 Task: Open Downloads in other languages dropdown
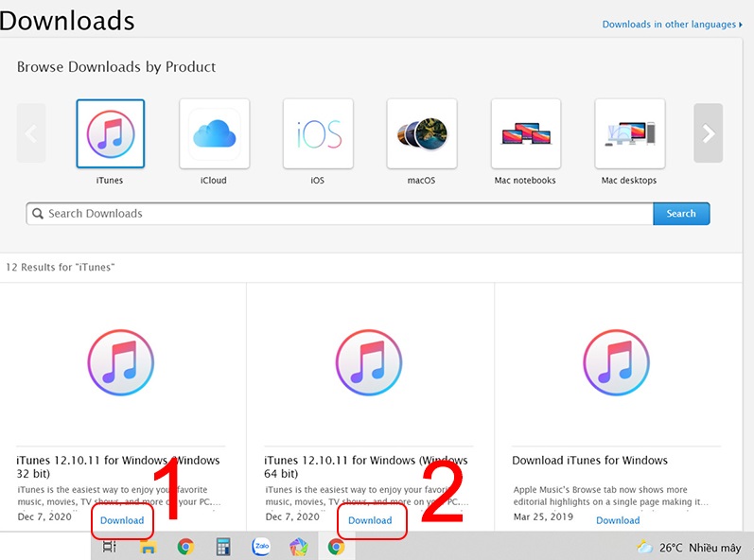coord(672,25)
